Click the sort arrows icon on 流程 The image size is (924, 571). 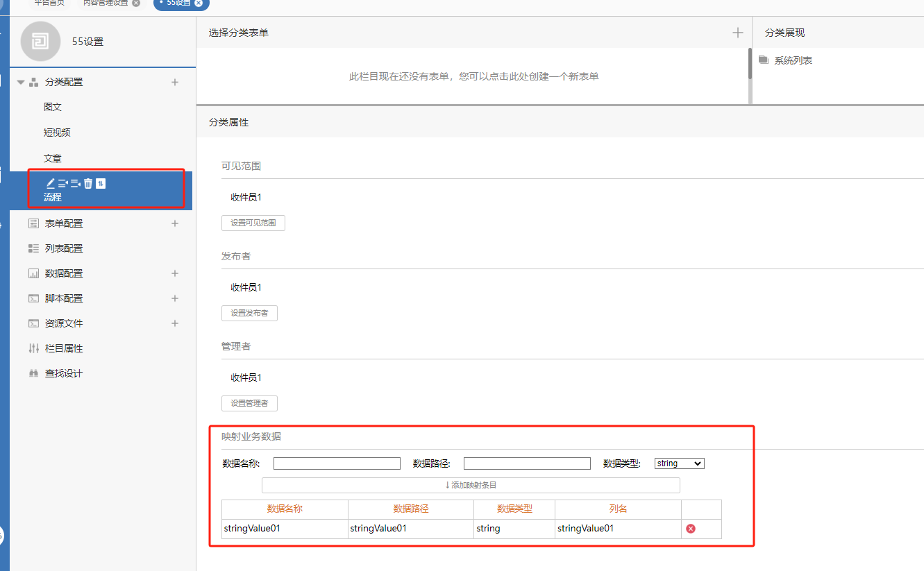[x=101, y=183]
